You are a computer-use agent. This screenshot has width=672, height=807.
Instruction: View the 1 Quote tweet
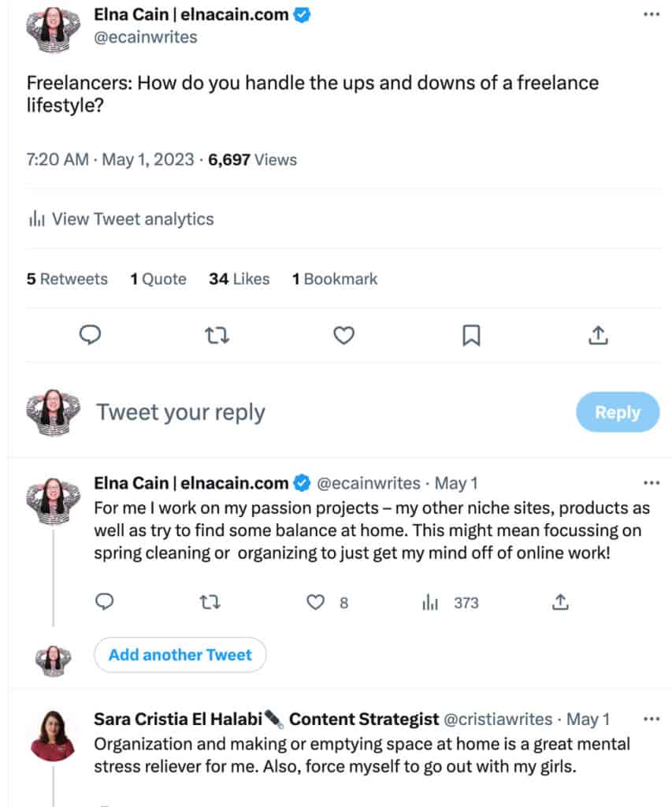(158, 279)
